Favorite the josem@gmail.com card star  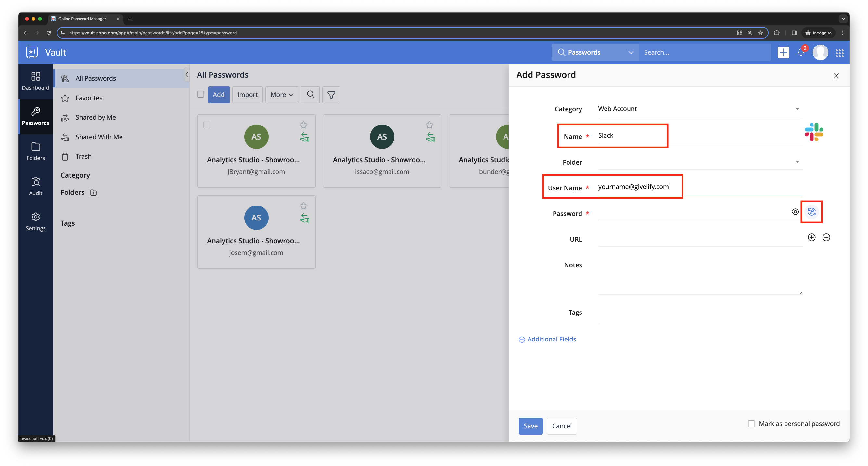[303, 206]
